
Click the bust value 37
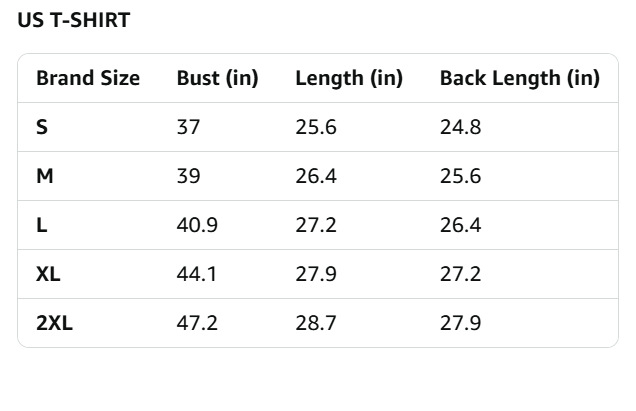pos(189,127)
